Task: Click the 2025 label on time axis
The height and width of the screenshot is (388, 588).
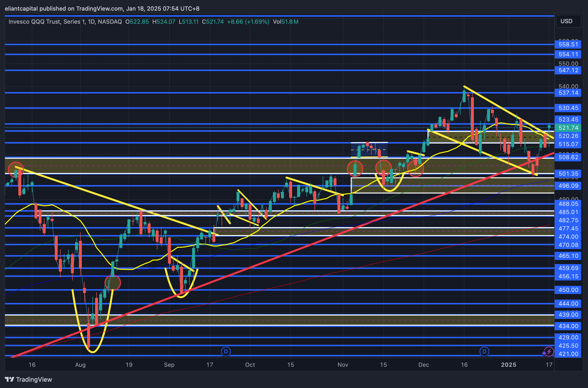Action: click(x=508, y=365)
